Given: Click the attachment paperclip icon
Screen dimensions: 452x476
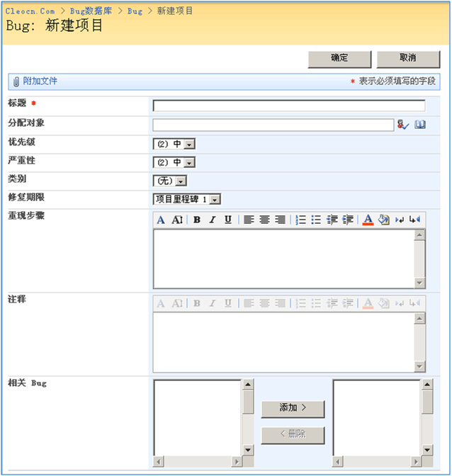Looking at the screenshot, I should click(x=16, y=81).
